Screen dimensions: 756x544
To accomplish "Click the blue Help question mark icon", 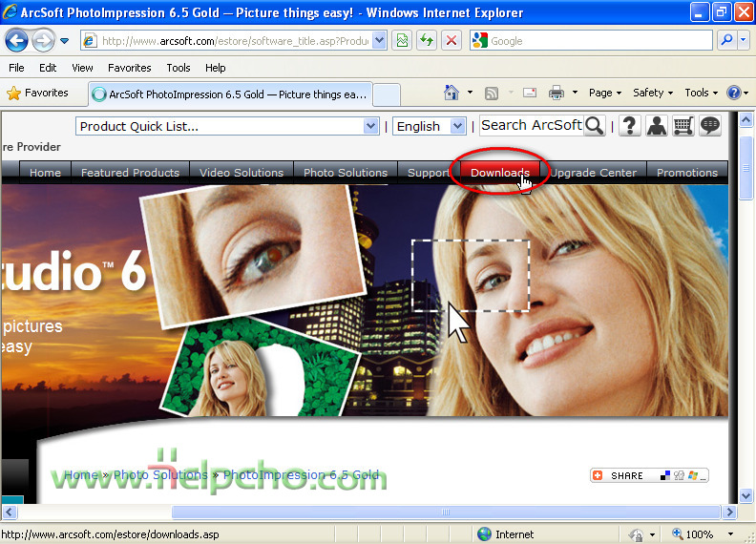I will click(x=734, y=93).
